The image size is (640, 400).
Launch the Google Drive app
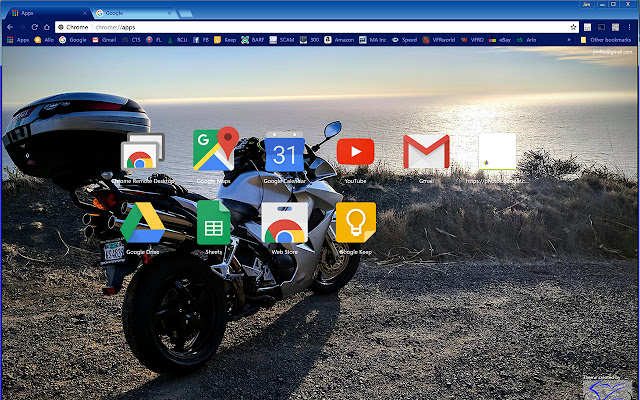142,223
